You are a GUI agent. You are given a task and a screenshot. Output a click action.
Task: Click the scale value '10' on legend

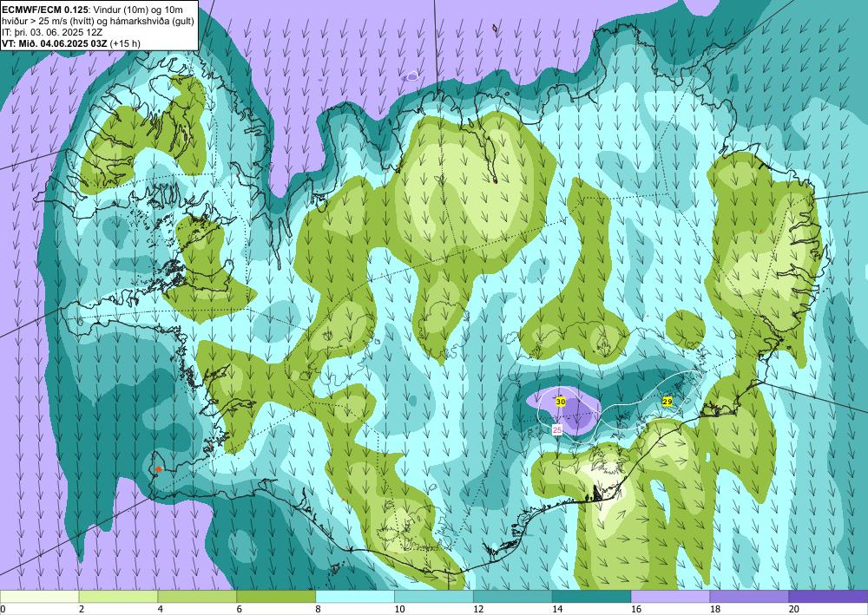(x=399, y=610)
